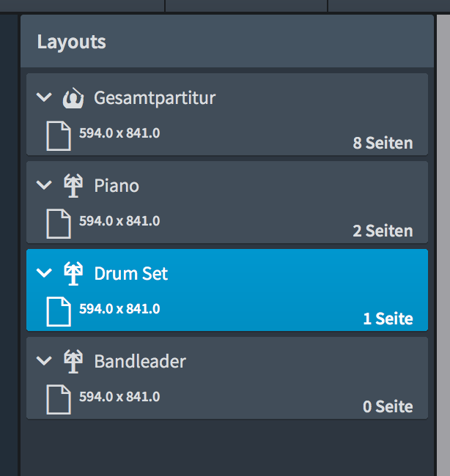The height and width of the screenshot is (476, 450).
Task: Click the Drum Set layout name
Action: (131, 274)
